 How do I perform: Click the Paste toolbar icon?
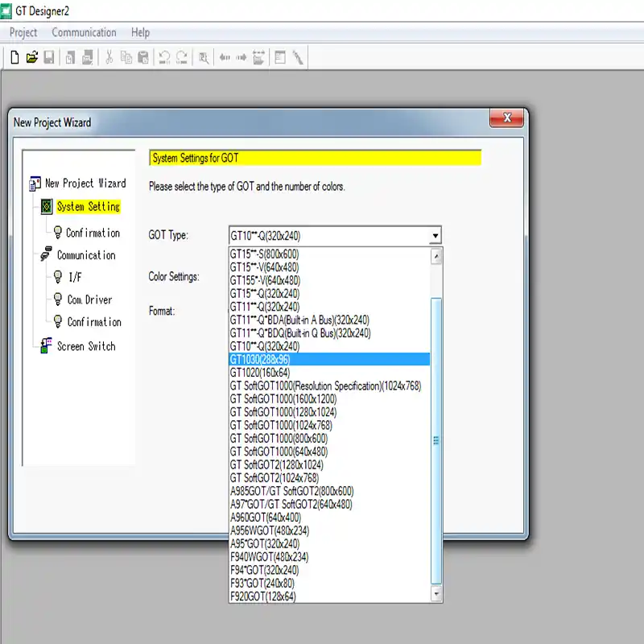[x=142, y=57]
